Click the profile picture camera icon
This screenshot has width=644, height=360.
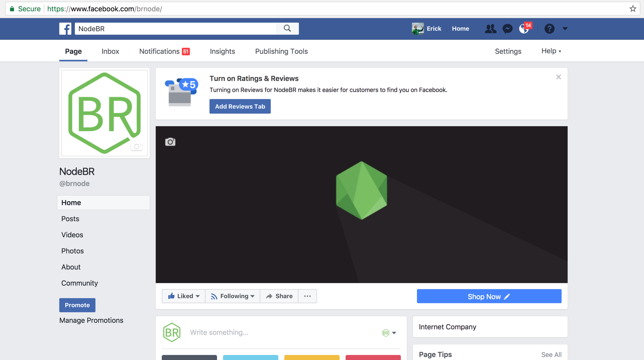point(137,146)
